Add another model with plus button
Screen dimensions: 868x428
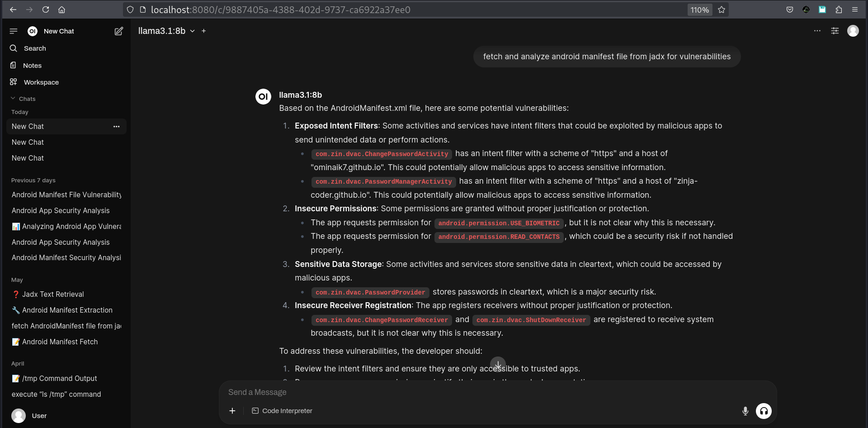click(203, 31)
